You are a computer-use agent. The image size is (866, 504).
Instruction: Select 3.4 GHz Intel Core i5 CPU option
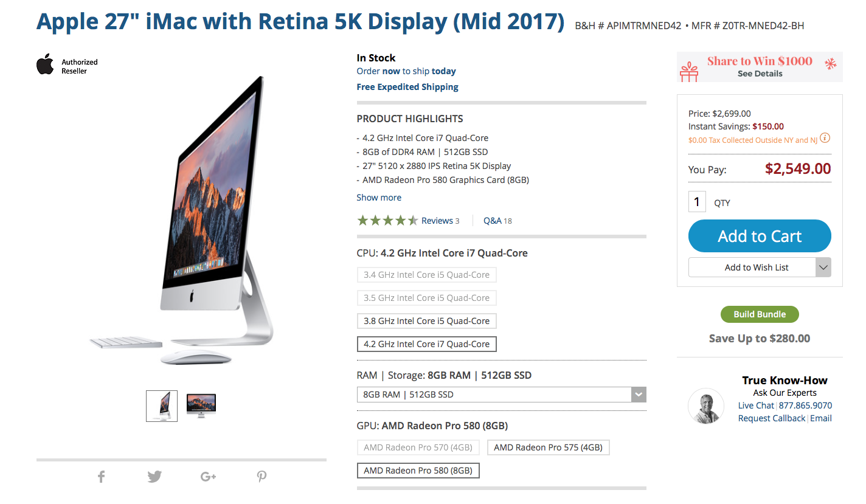click(427, 275)
